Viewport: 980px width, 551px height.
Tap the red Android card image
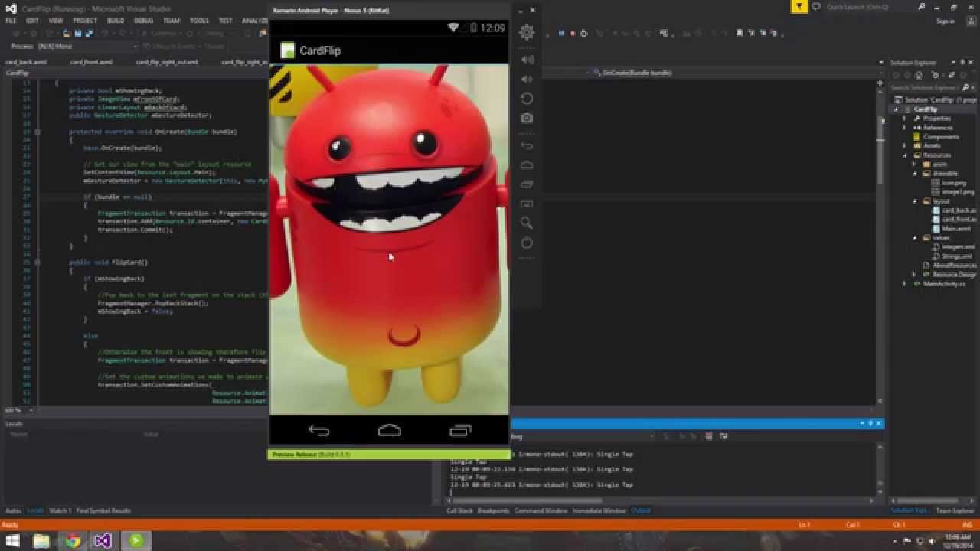[x=389, y=240]
